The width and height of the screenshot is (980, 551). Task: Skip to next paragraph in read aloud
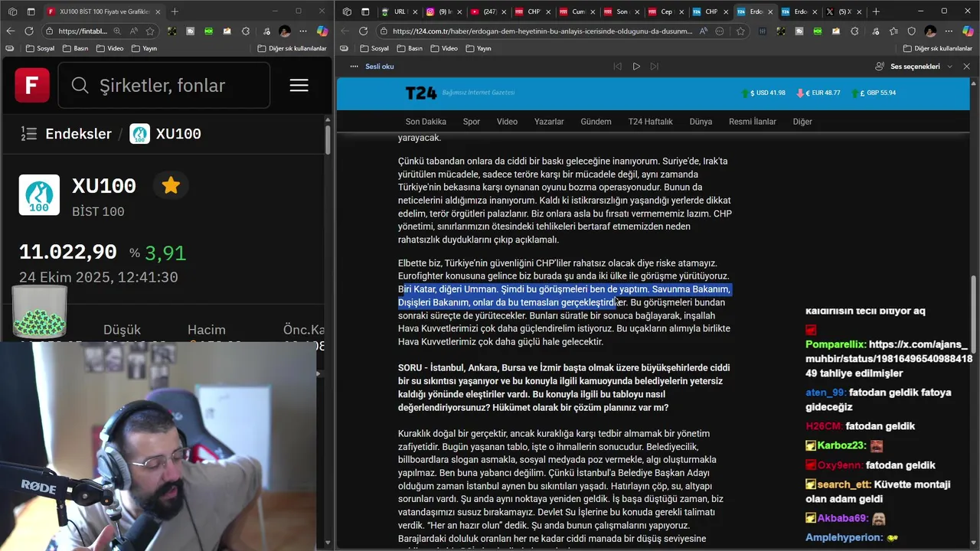tap(654, 67)
